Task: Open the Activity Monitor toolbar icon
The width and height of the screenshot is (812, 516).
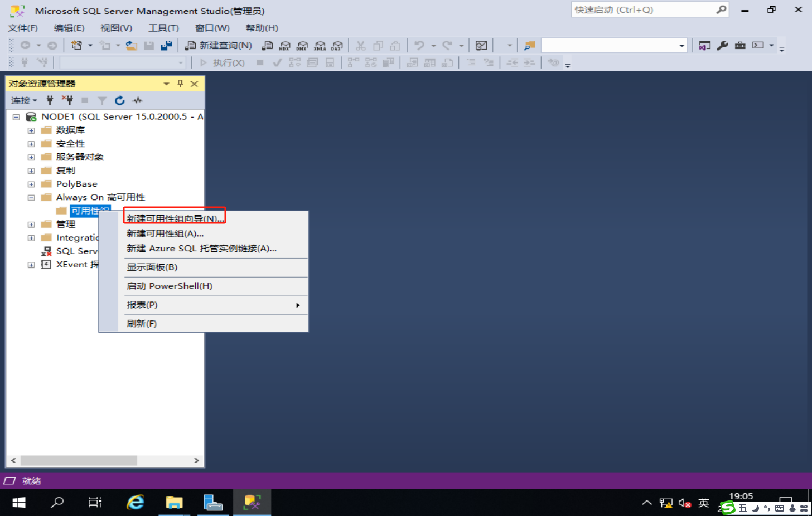Action: (481, 46)
